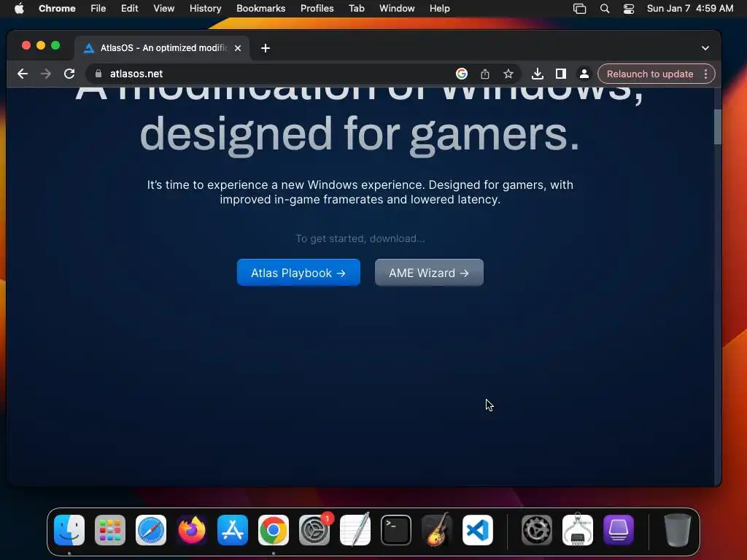Image resolution: width=747 pixels, height=560 pixels.
Task: Click the red window close button
Action: point(26,45)
